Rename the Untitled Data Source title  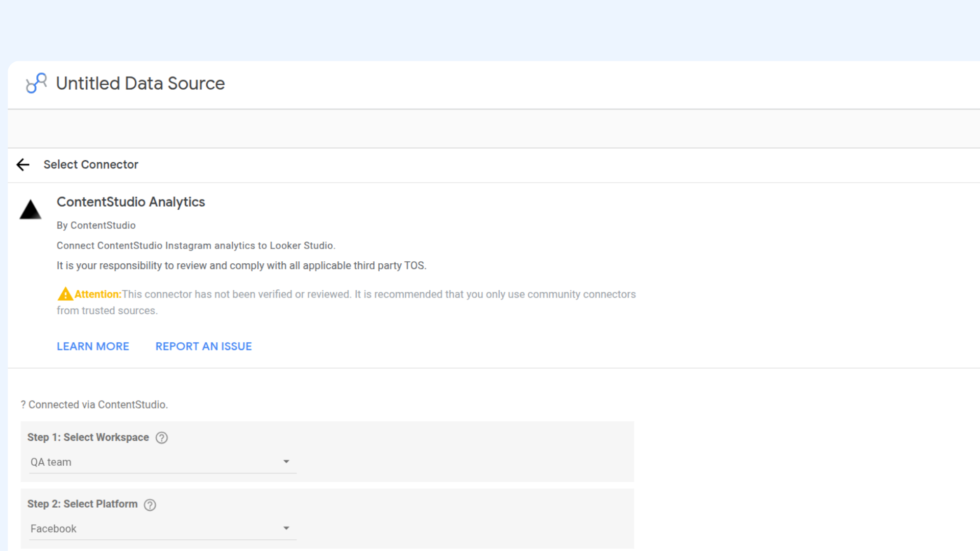(x=140, y=83)
